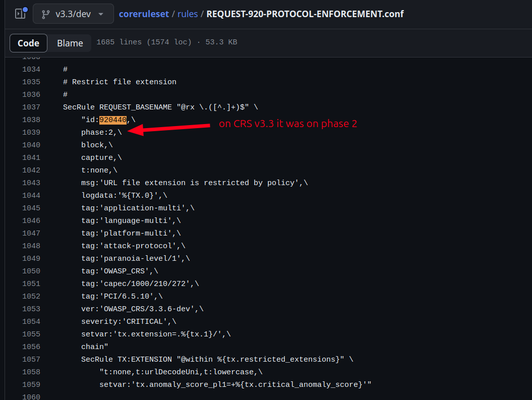Click the highlighted rule id 920440
This screenshot has height=400, width=532.
[113, 120]
